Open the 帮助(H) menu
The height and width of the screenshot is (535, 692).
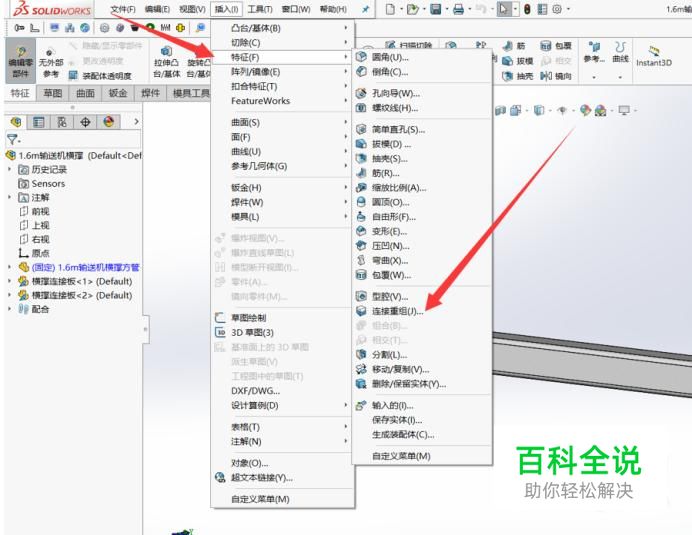pos(333,9)
